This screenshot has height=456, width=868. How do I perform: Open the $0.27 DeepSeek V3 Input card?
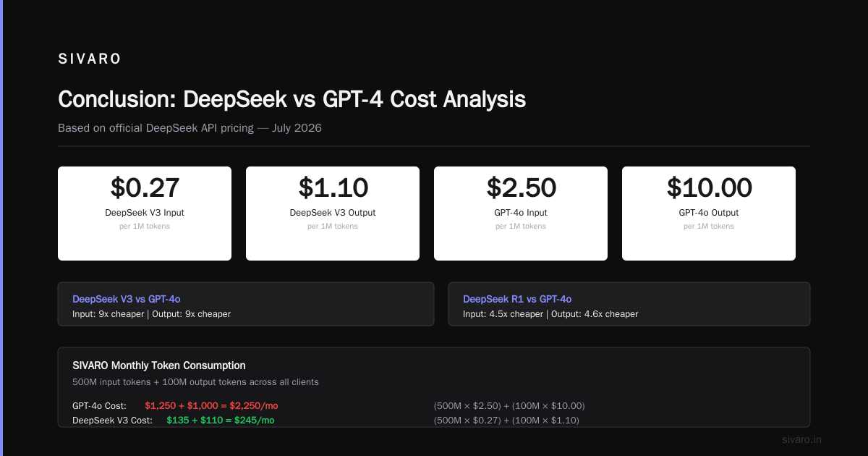tap(145, 214)
